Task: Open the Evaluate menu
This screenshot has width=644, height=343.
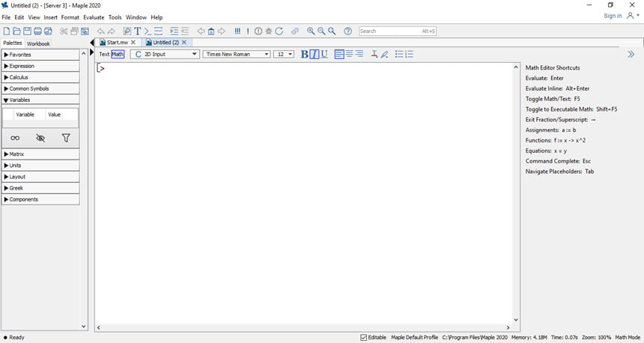Action: point(94,17)
